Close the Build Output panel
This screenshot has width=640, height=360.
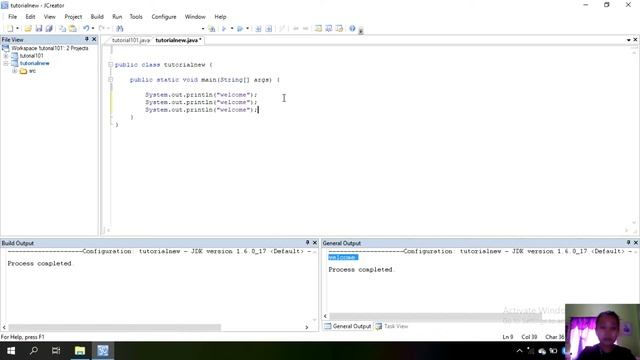click(315, 243)
